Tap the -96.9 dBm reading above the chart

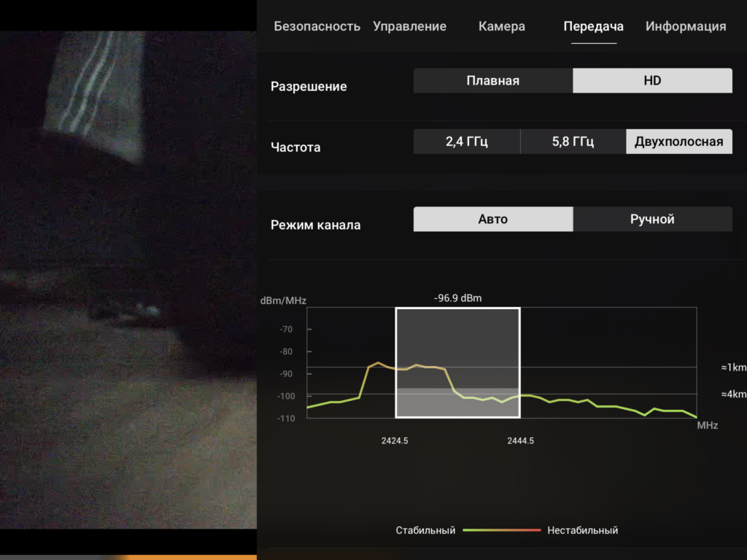[457, 298]
